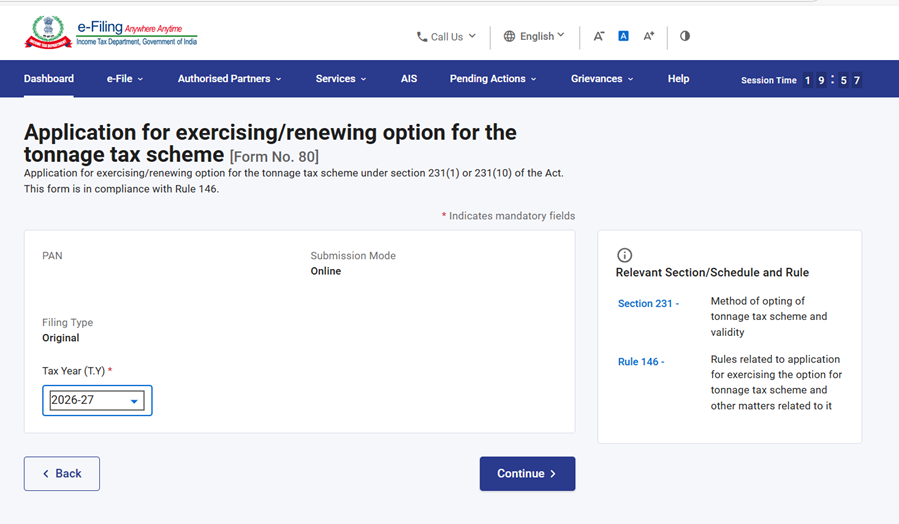Image resolution: width=899 pixels, height=524 pixels.
Task: Open the Tax Year dropdown
Action: coord(97,401)
